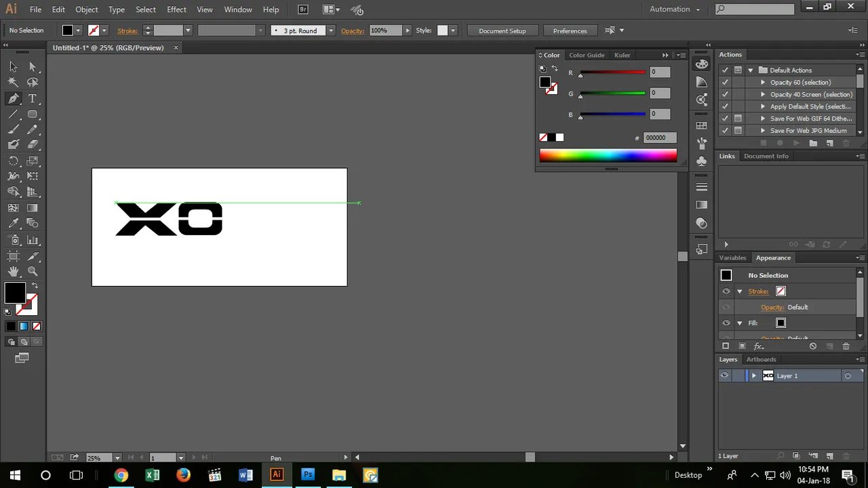Select the Eyedropper tool
868x488 pixels.
tap(14, 224)
